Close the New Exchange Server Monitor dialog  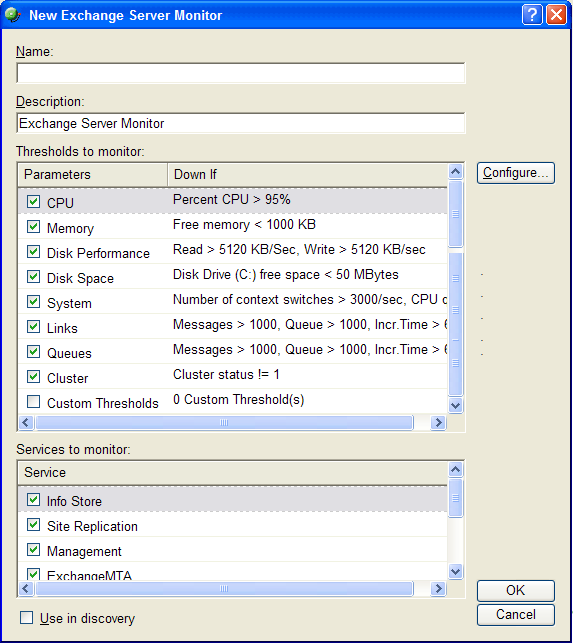[x=556, y=15]
